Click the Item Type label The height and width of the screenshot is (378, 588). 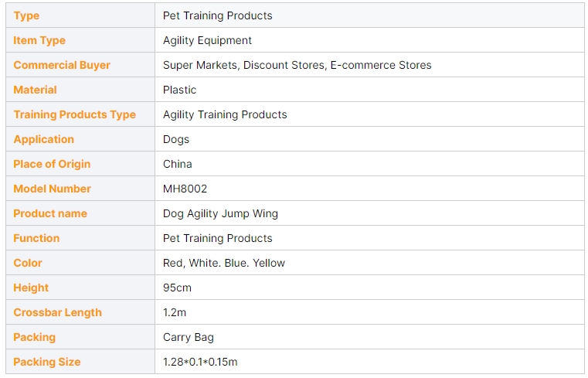coord(39,40)
